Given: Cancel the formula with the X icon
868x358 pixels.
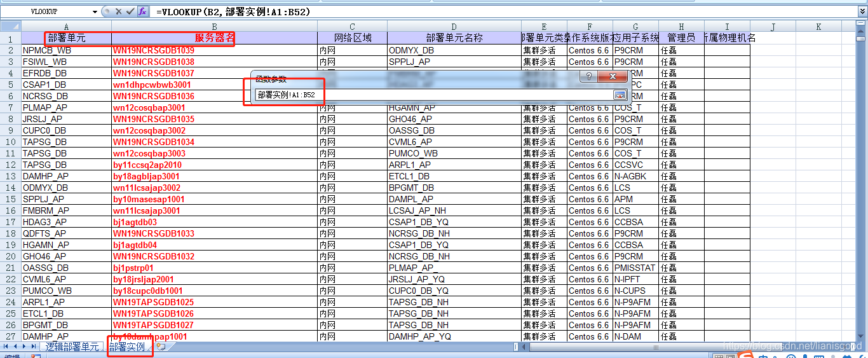Looking at the screenshot, I should (118, 11).
